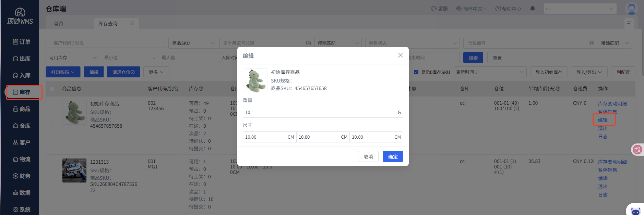
Task: Toggle the select-all header checkbox
Action: coord(52,89)
